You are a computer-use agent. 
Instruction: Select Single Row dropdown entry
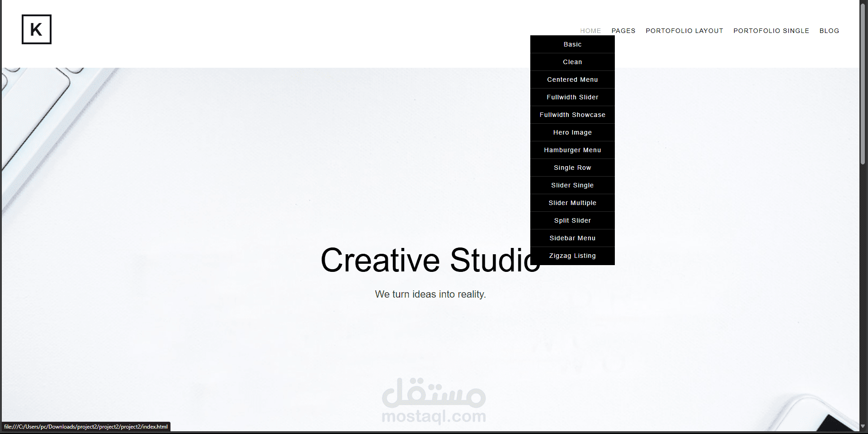[572, 168]
